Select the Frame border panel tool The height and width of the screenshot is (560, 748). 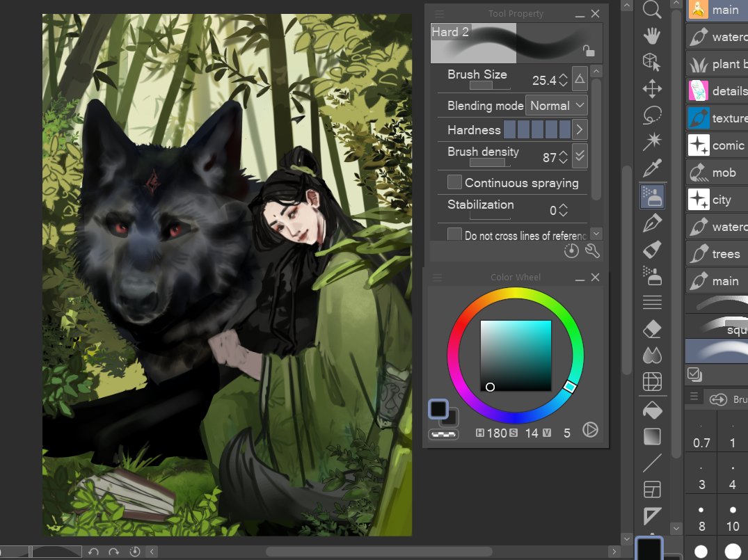click(652, 490)
